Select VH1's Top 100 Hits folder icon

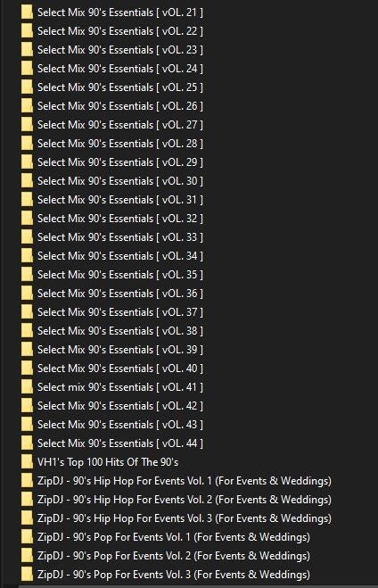[x=27, y=462]
